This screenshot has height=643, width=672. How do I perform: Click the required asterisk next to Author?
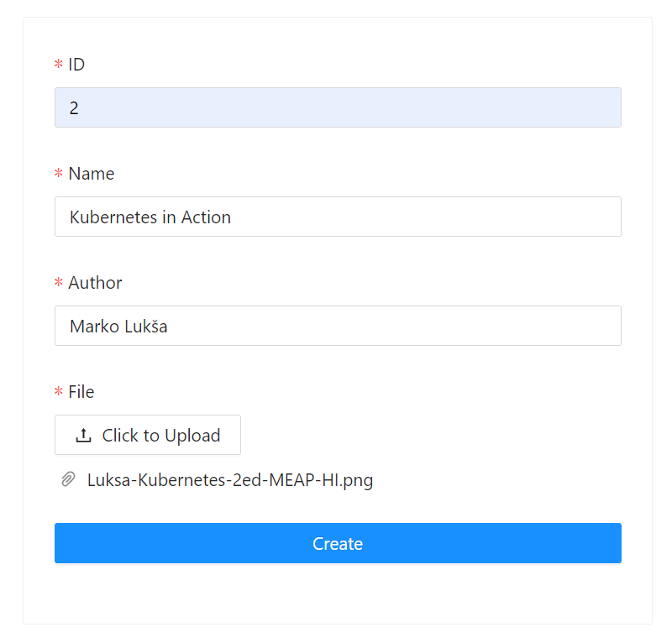pos(59,284)
